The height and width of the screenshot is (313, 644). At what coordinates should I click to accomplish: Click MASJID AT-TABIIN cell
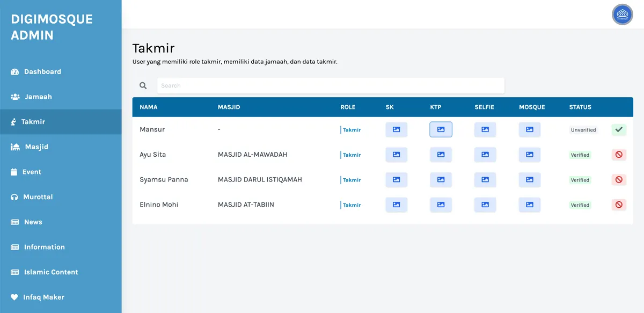click(x=246, y=205)
